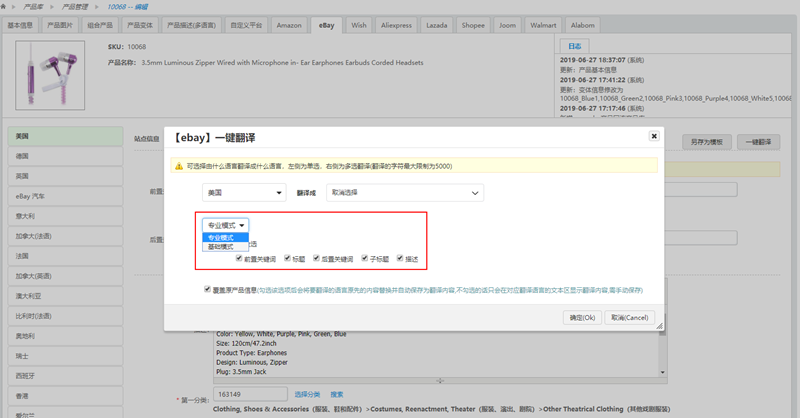Open the Aliexpress platform tab
Viewport: 800px width, 418px height.
pos(396,24)
